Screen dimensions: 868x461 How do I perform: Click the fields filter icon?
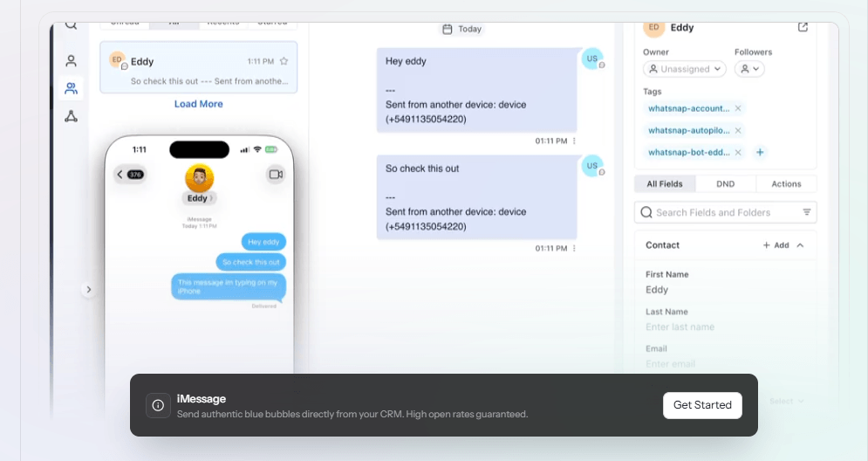(807, 212)
